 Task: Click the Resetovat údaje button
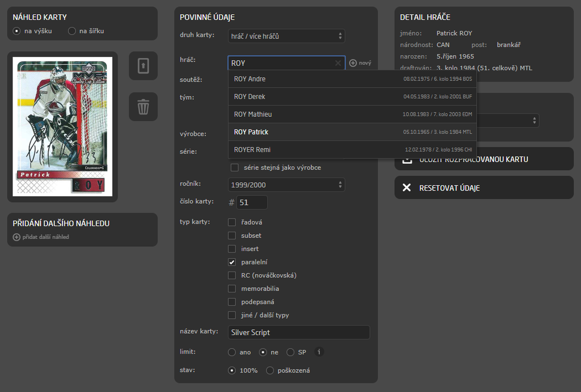(484, 187)
